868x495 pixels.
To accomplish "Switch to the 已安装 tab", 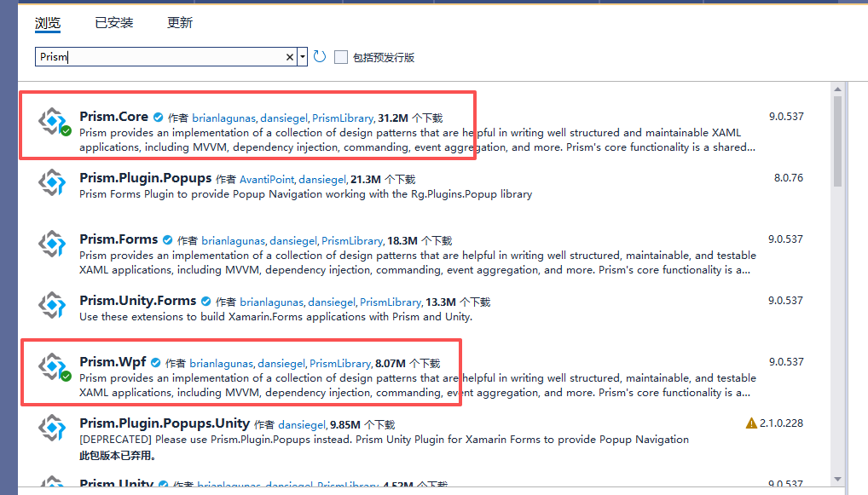I will point(114,23).
